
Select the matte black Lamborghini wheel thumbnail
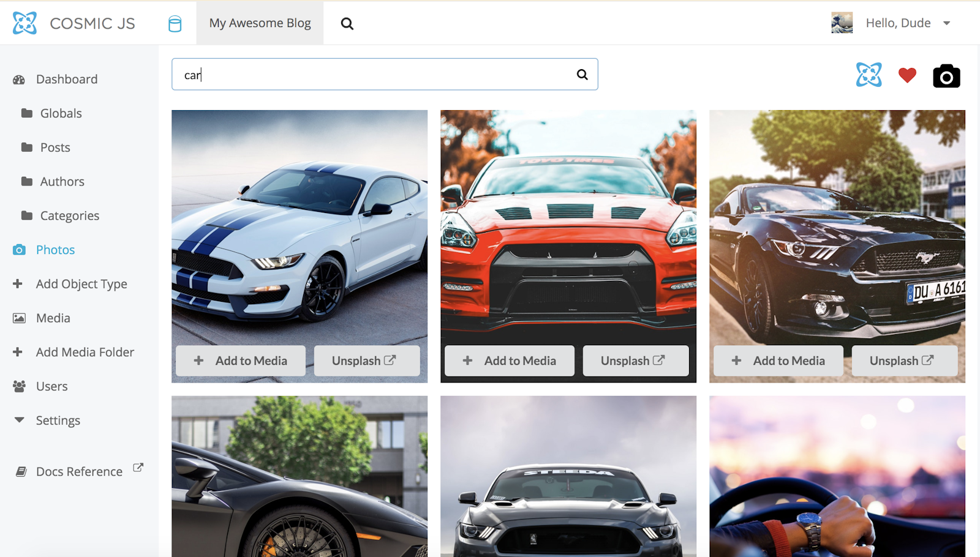(x=300, y=476)
